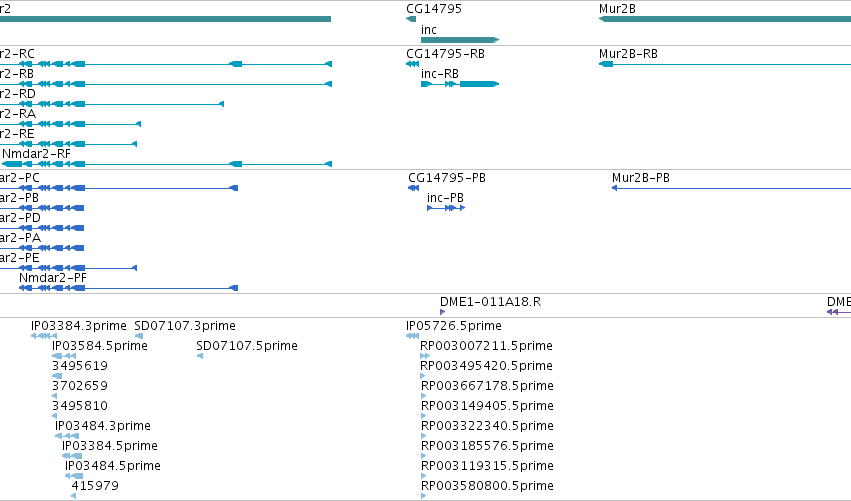Click the IP03384.3prime feature label

[x=79, y=326]
